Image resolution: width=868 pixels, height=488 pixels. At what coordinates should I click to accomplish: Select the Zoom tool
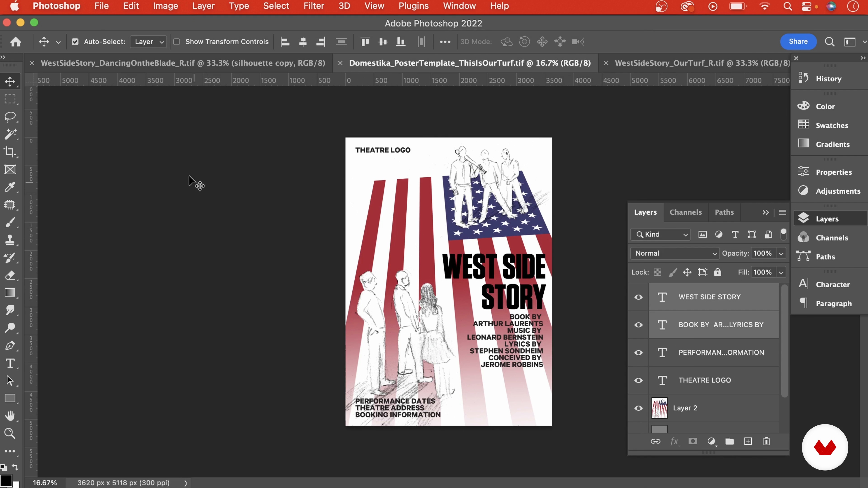click(x=10, y=434)
